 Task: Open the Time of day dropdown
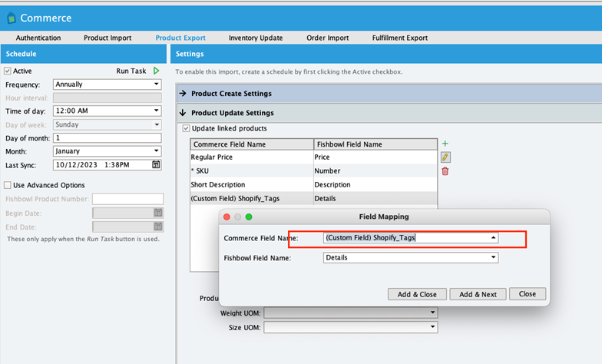[x=107, y=111]
